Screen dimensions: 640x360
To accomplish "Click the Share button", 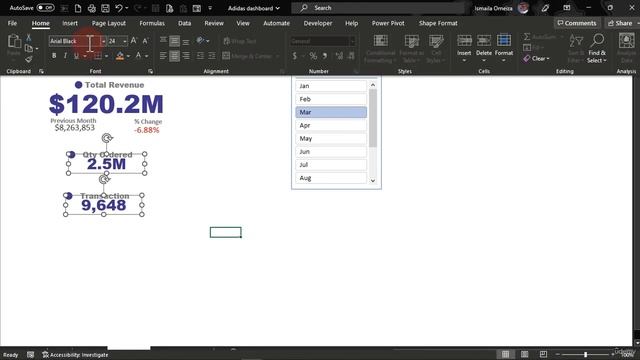I will click(621, 23).
